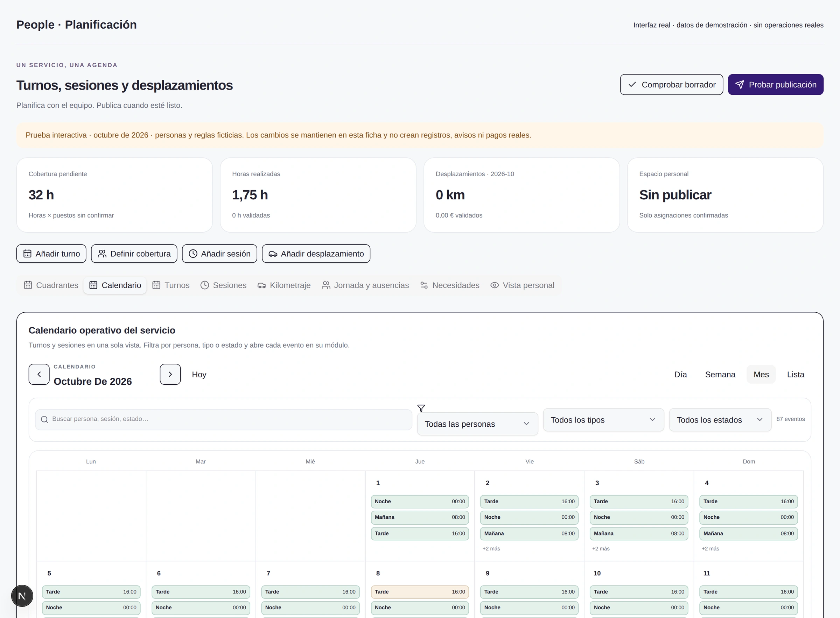Open the Next.js dev tools N badge
The image size is (840, 618).
pyautogui.click(x=22, y=596)
